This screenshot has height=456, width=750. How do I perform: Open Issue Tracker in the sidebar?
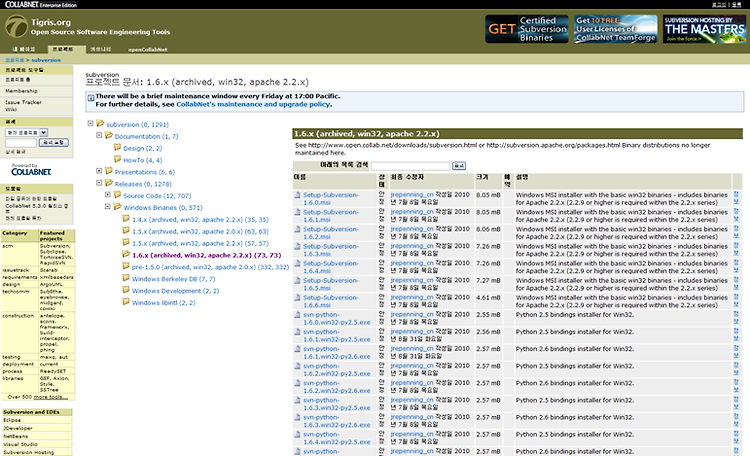pos(23,102)
